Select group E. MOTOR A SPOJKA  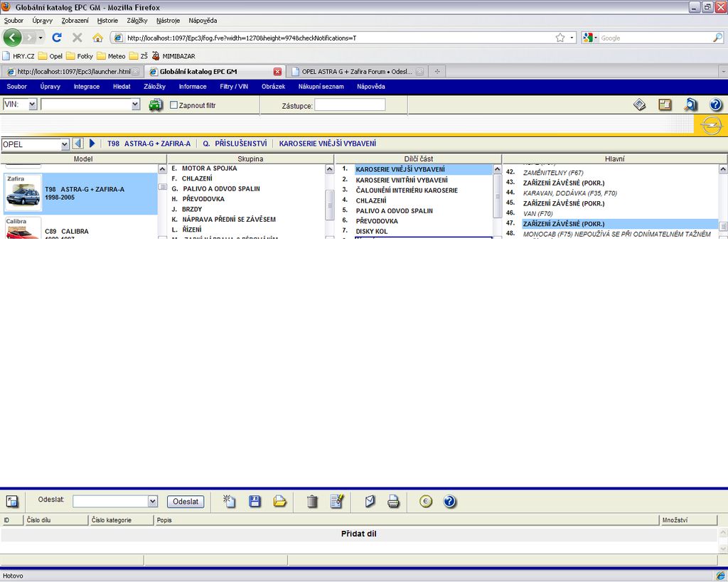pyautogui.click(x=204, y=168)
